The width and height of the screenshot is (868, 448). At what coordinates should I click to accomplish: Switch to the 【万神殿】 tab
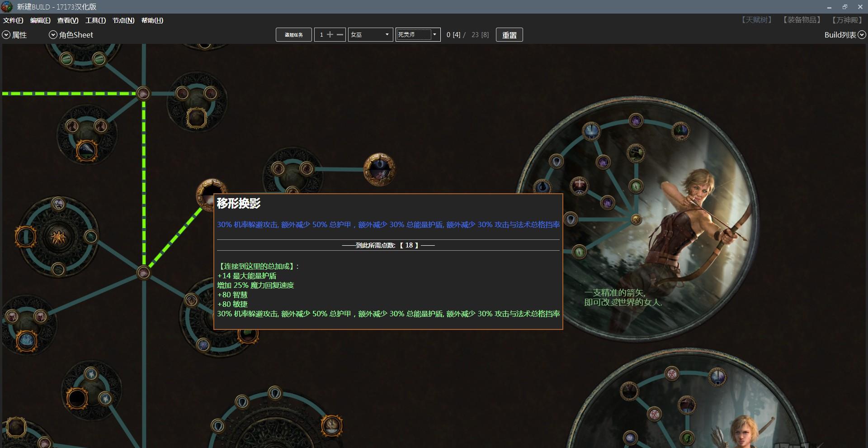[847, 20]
